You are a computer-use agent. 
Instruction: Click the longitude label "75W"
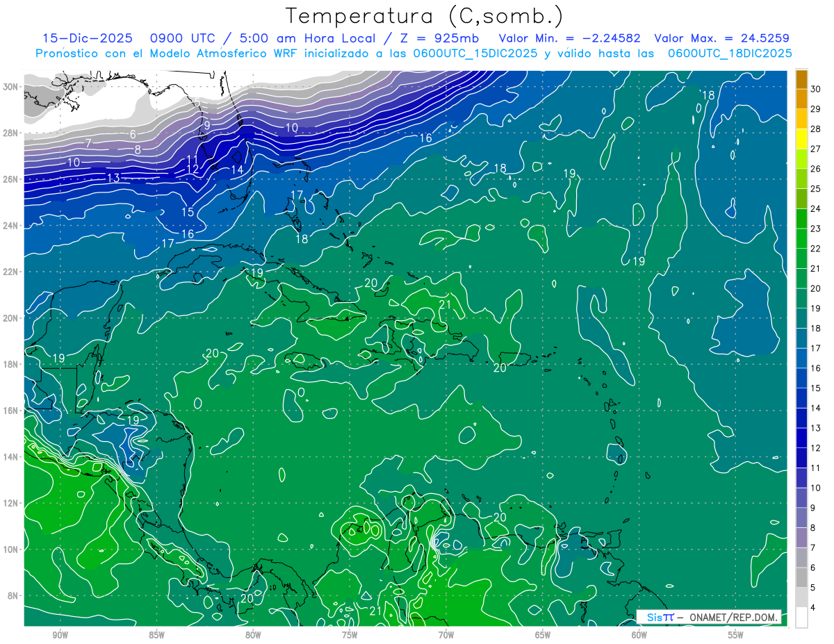click(350, 635)
